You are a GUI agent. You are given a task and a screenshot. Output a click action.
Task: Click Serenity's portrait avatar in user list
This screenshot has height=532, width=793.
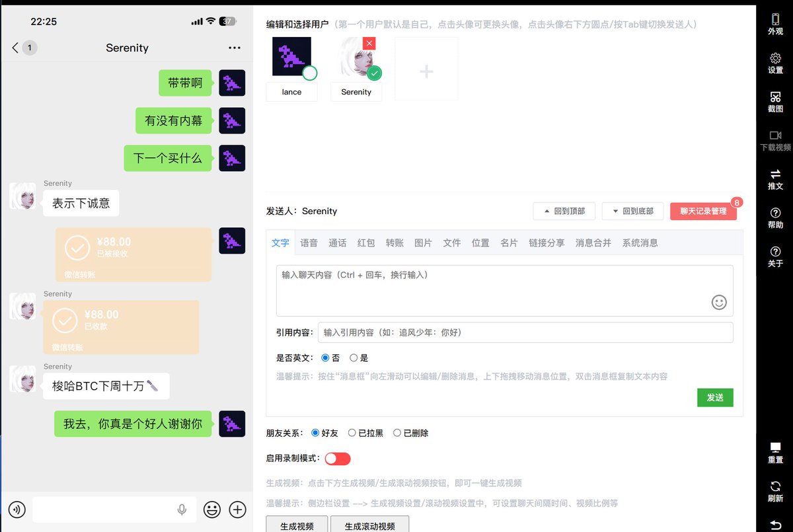[x=356, y=56]
